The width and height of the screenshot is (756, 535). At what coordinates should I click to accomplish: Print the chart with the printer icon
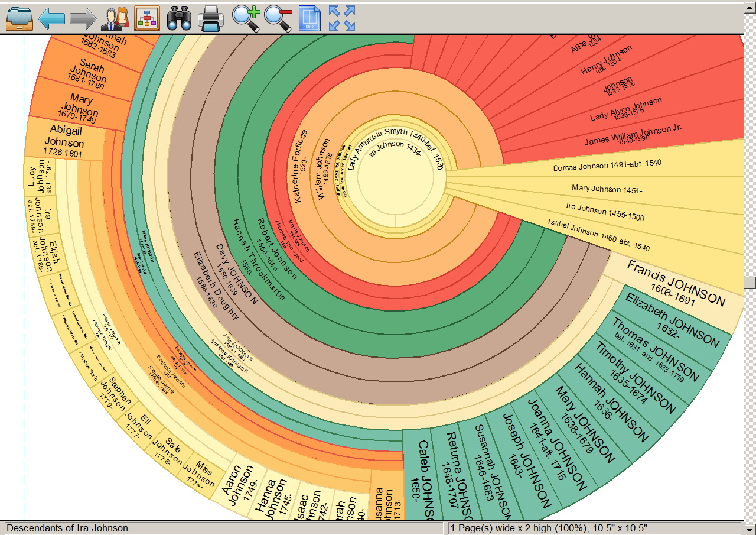tap(211, 18)
